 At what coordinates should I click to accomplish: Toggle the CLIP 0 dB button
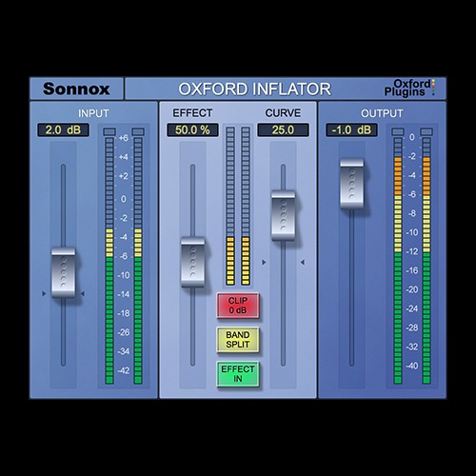[x=238, y=306]
